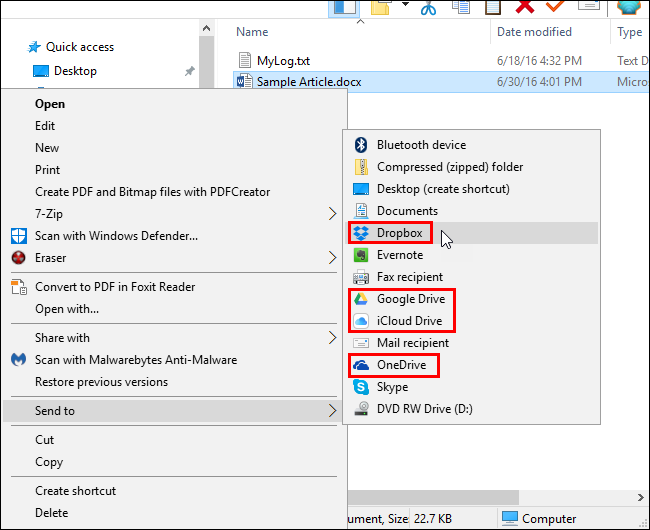Expand the Share with submenu arrow
This screenshot has width=650, height=530.
point(332,338)
